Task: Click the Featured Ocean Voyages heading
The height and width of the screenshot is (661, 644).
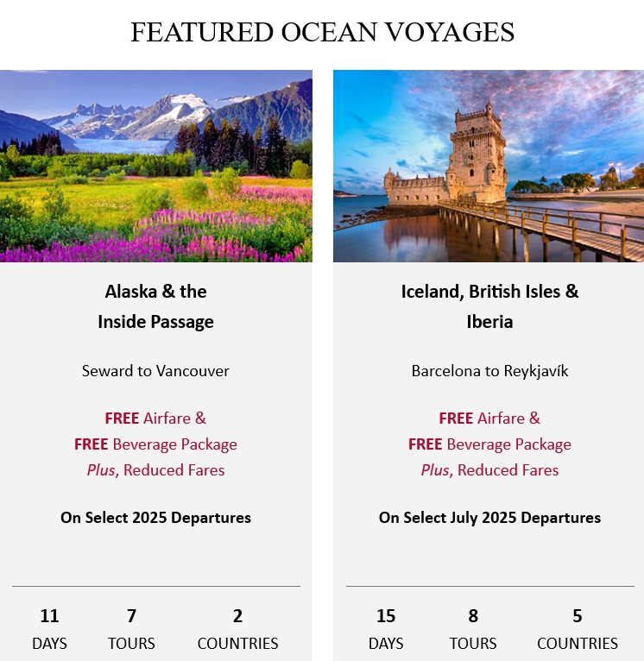Action: [322, 33]
